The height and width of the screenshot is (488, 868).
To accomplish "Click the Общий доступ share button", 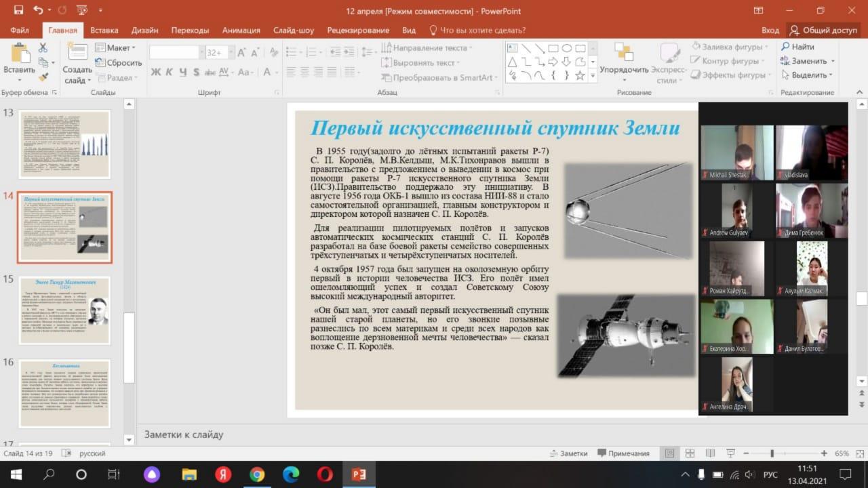I will (823, 30).
